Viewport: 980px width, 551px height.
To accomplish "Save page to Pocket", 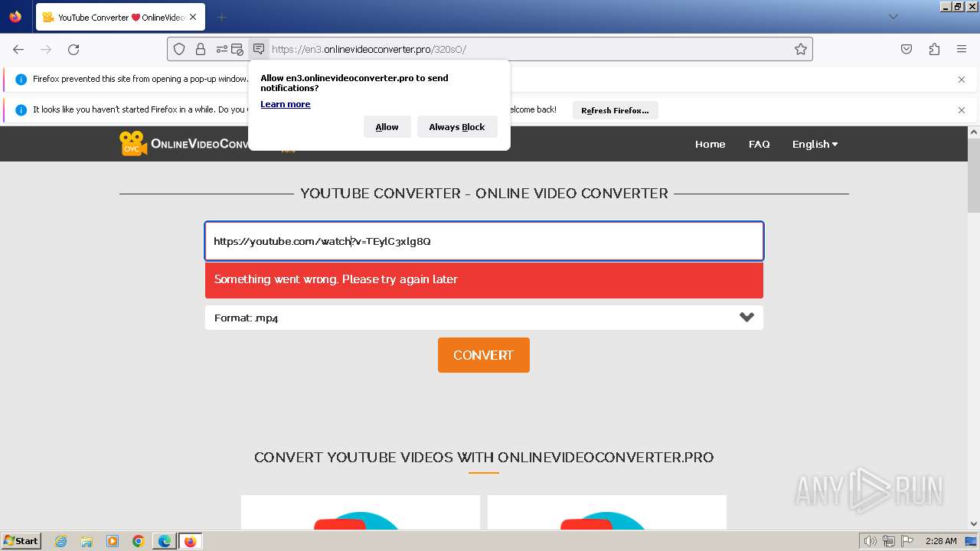I will tap(906, 49).
